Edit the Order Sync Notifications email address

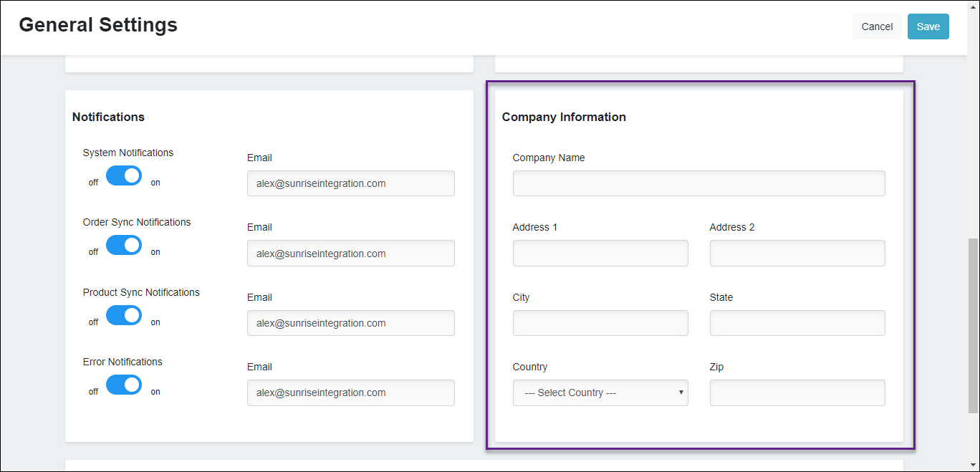pyautogui.click(x=350, y=253)
